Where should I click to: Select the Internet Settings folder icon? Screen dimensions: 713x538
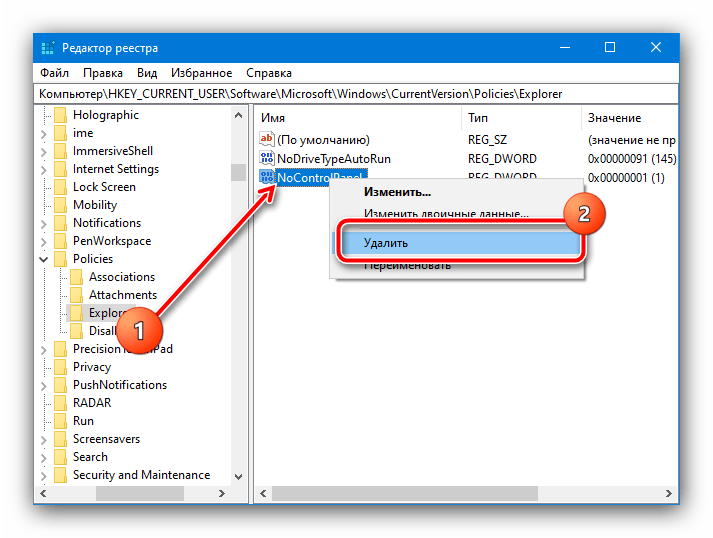tap(60, 169)
